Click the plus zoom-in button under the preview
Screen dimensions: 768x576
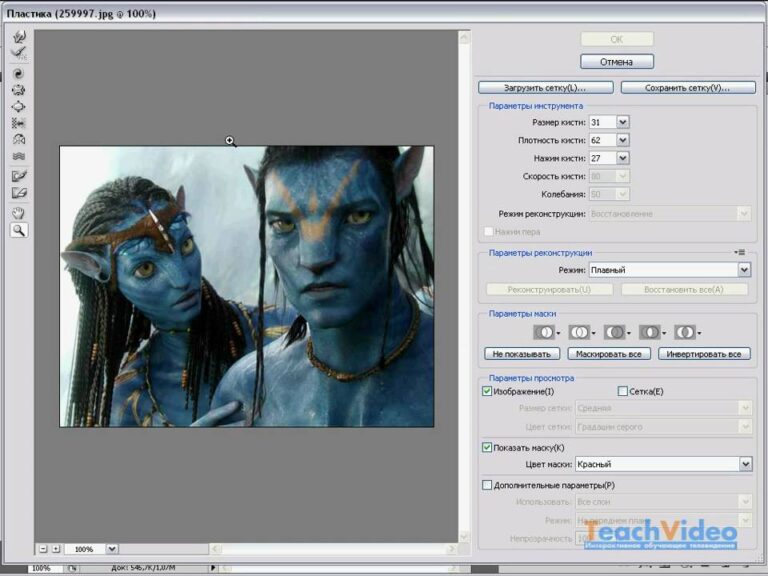(x=56, y=549)
